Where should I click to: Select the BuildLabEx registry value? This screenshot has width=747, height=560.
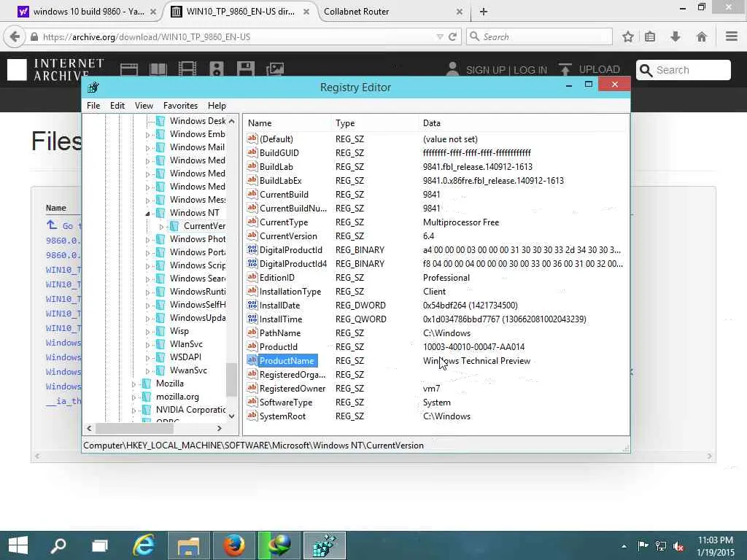click(x=280, y=181)
